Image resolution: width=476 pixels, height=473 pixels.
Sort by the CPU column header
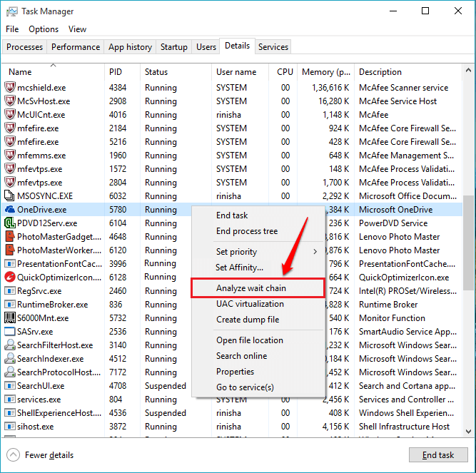(x=283, y=72)
